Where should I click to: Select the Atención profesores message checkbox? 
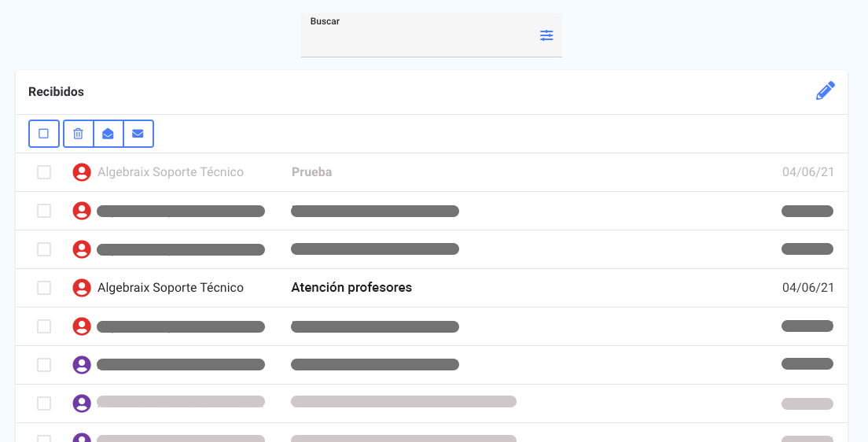pos(44,288)
